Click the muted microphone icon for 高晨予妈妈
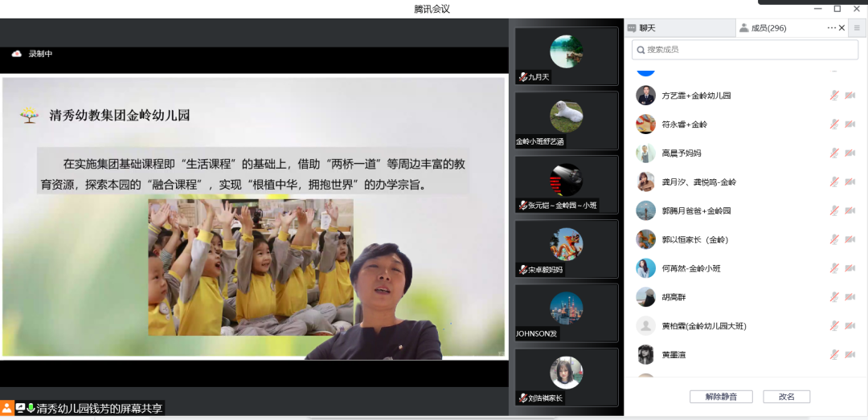This screenshot has width=868, height=420. click(x=834, y=153)
